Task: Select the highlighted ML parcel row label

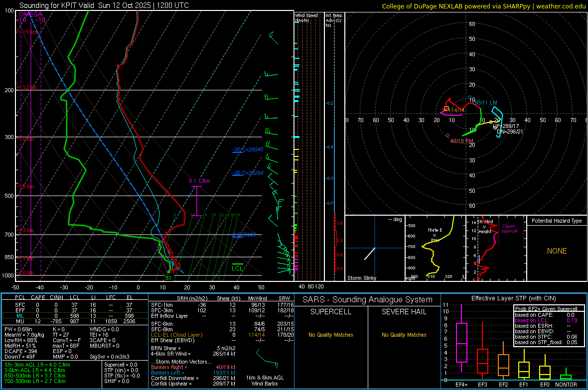Action: coord(20,316)
